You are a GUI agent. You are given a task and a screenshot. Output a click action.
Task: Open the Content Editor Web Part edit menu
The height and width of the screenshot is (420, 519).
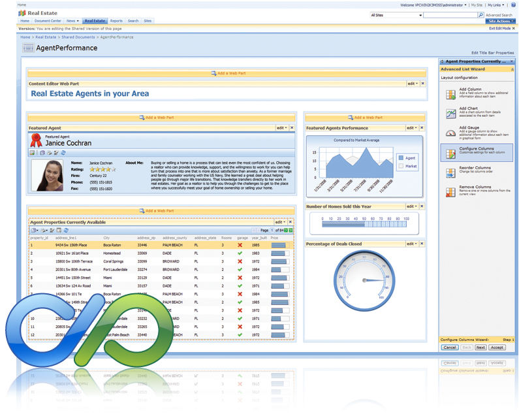(413, 84)
